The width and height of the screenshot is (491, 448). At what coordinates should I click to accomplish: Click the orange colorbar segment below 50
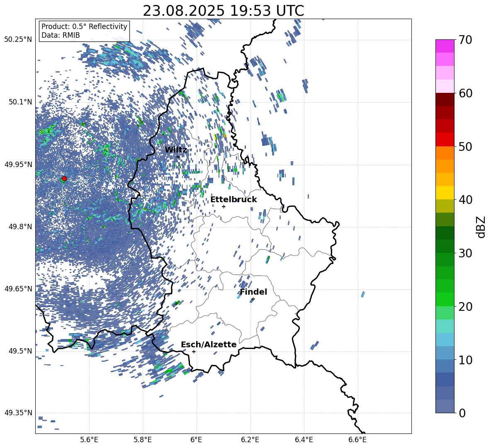click(445, 153)
